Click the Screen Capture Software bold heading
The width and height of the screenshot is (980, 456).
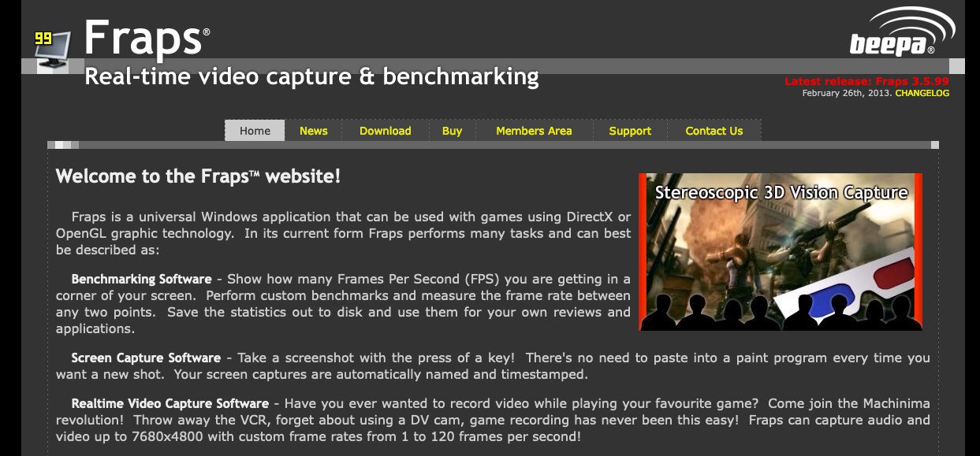[146, 358]
